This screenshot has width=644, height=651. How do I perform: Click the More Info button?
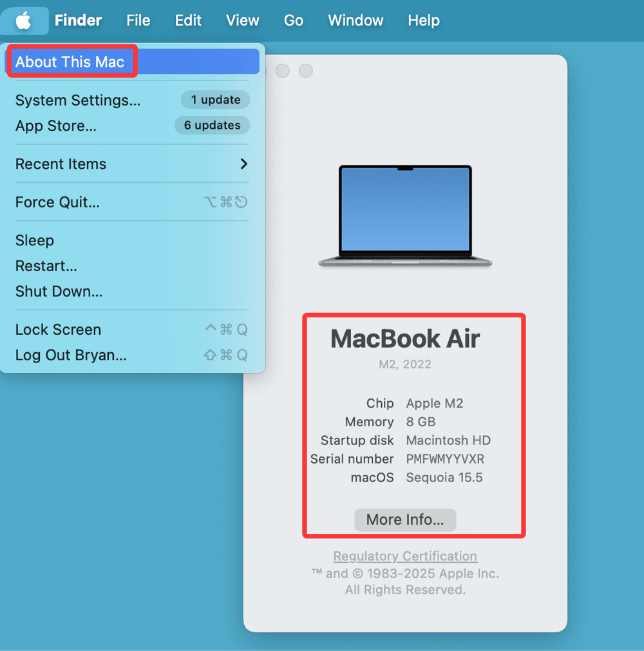[x=404, y=520]
